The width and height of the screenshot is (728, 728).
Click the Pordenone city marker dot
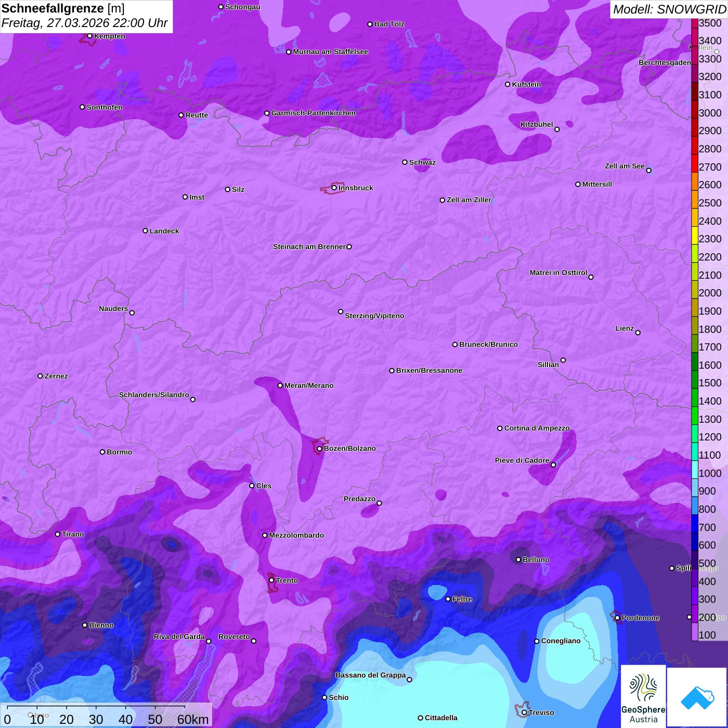(617, 618)
